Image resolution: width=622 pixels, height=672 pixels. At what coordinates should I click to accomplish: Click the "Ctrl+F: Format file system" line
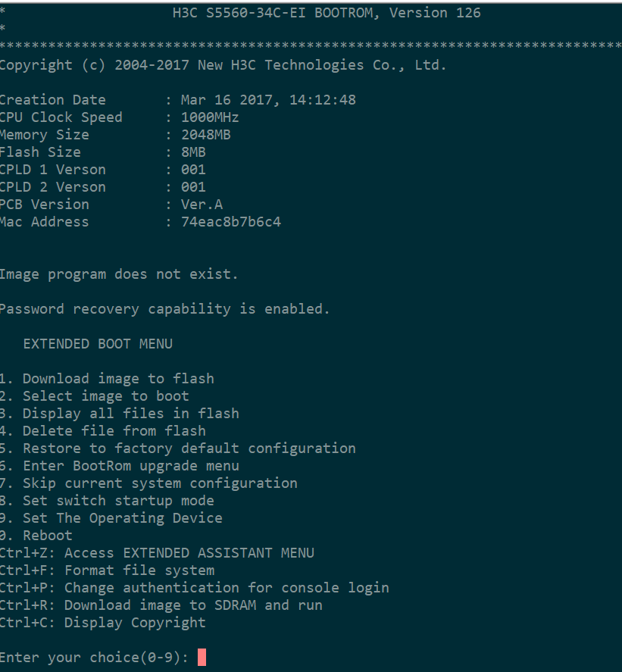pyautogui.click(x=108, y=570)
